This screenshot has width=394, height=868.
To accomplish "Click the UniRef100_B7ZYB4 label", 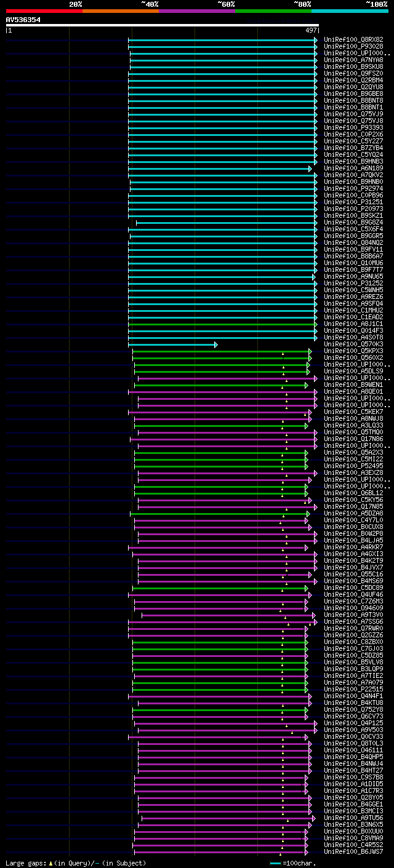I will pyautogui.click(x=353, y=148).
